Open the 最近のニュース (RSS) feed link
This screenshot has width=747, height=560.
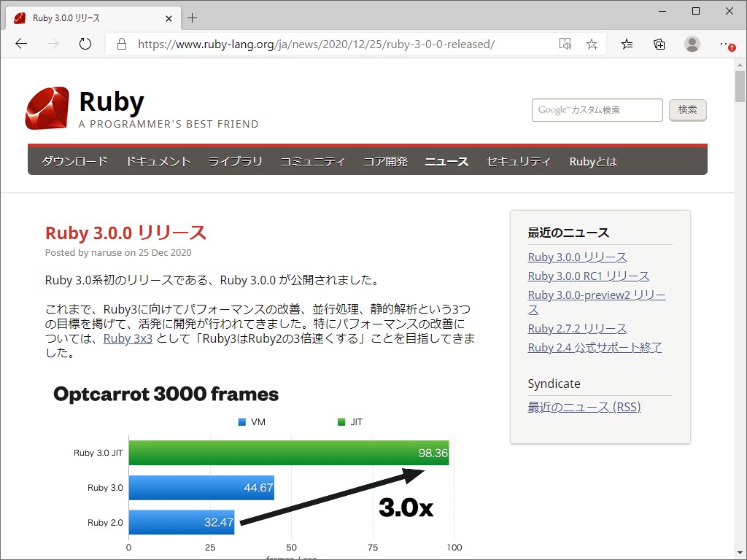[x=584, y=407]
